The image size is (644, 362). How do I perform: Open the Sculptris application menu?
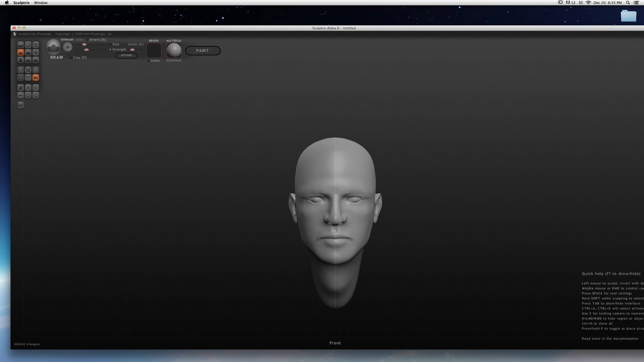[x=21, y=3]
